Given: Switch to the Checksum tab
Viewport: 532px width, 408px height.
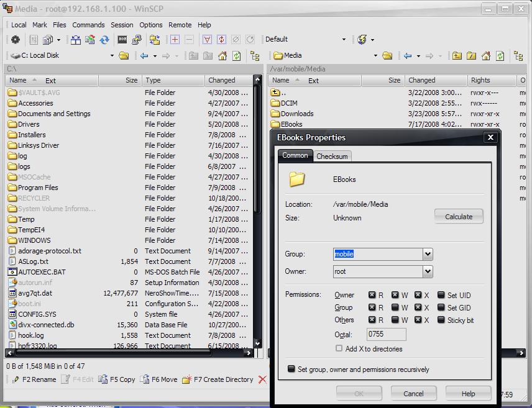Looking at the screenshot, I should (x=332, y=156).
